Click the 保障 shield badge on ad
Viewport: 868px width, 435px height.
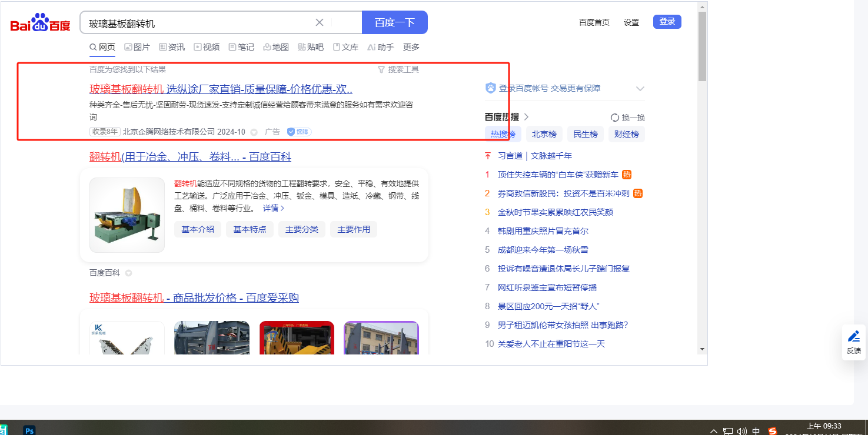click(299, 132)
